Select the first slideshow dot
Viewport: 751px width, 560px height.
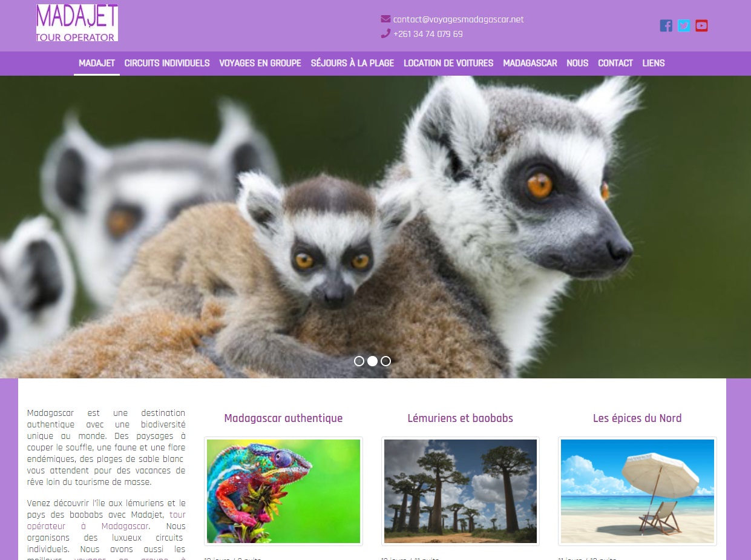(359, 361)
